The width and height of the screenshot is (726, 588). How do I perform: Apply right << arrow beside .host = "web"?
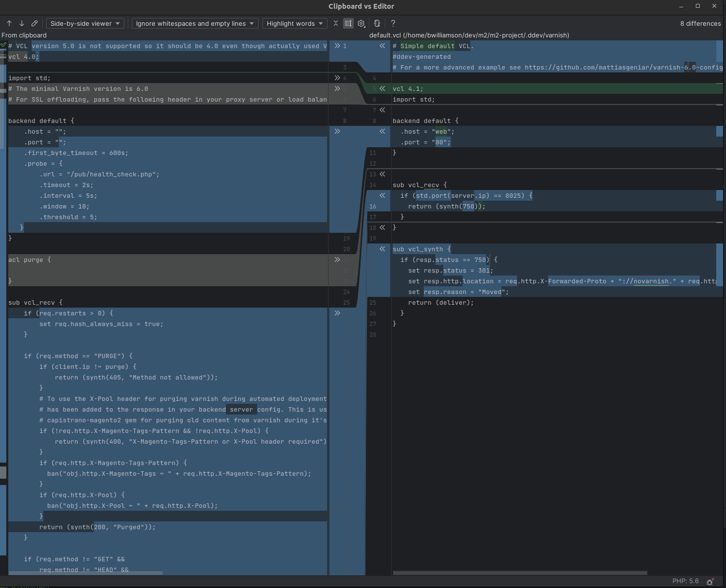click(382, 131)
